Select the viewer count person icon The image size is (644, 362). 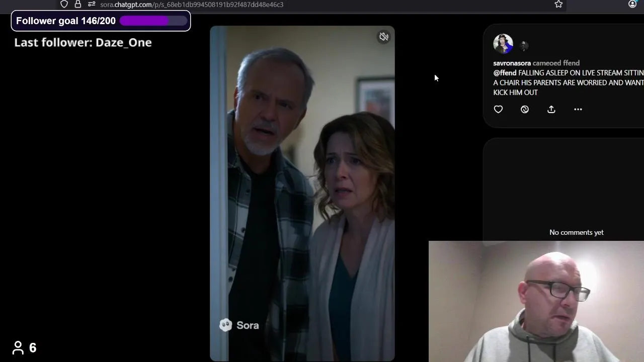[x=18, y=347]
